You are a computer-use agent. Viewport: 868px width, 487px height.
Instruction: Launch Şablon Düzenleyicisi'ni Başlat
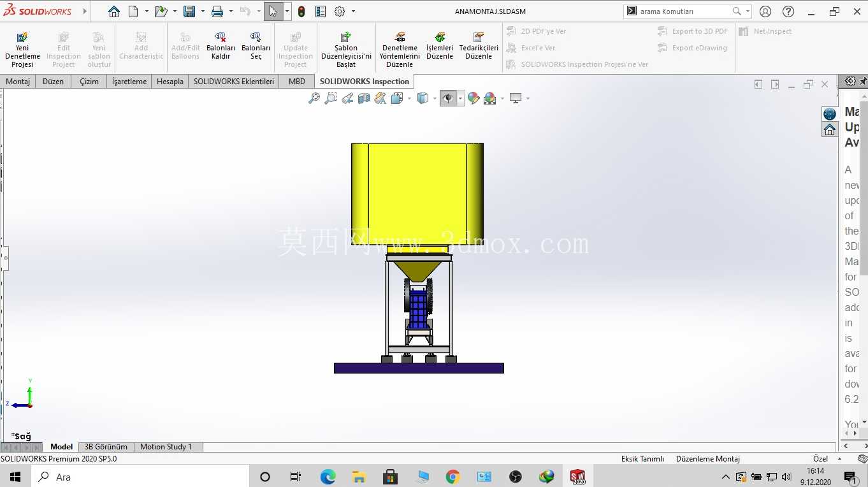tap(346, 50)
